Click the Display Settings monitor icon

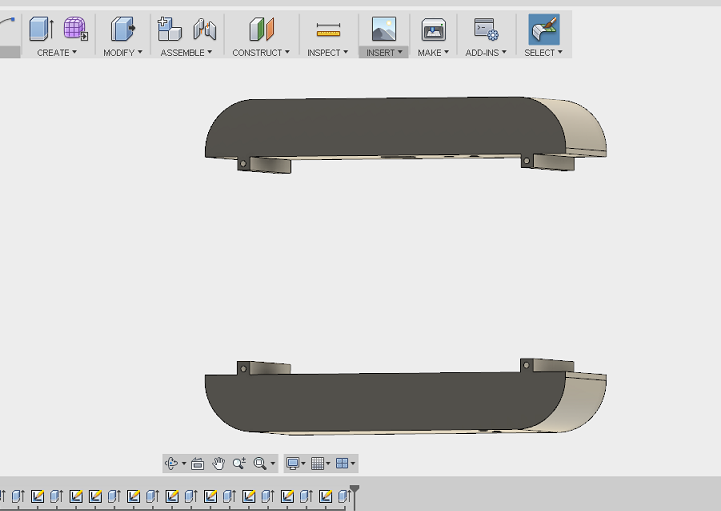[x=292, y=463]
